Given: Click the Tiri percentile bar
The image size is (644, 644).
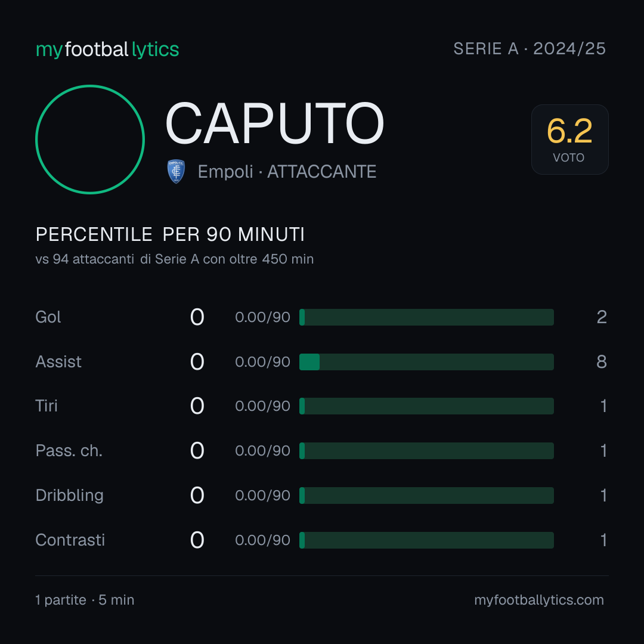Looking at the screenshot, I should click(x=426, y=406).
